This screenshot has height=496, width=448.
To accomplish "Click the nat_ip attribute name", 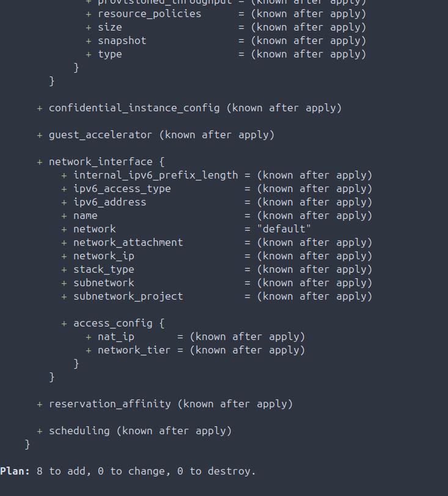I will 116,336.
